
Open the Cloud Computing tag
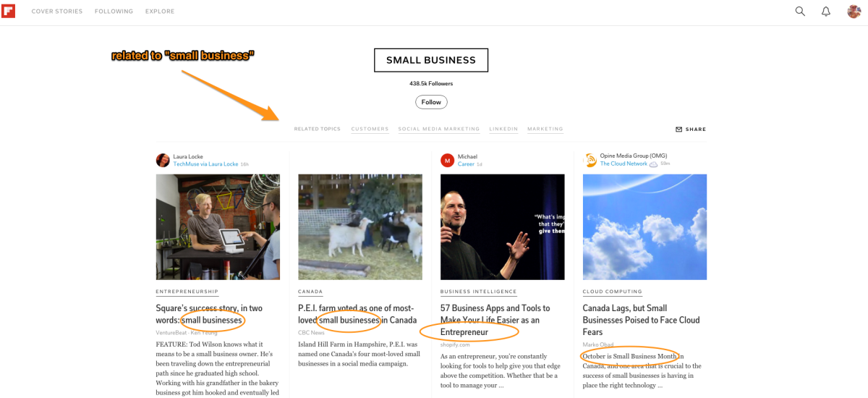click(x=612, y=292)
